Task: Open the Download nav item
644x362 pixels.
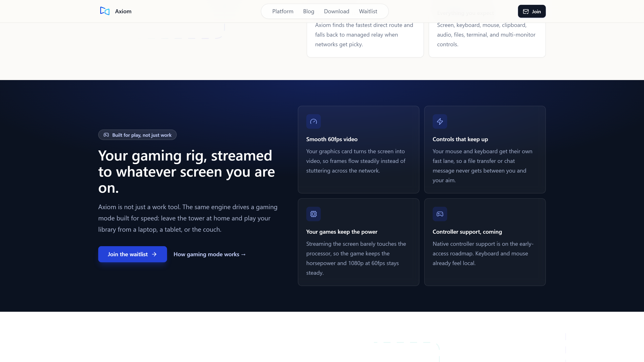Action: [336, 11]
